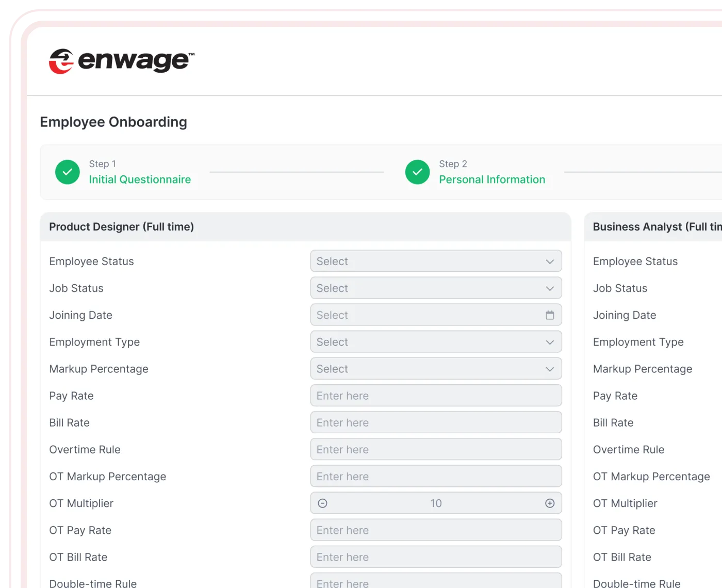
Task: Click the Double-time Rule input field
Action: click(x=436, y=582)
